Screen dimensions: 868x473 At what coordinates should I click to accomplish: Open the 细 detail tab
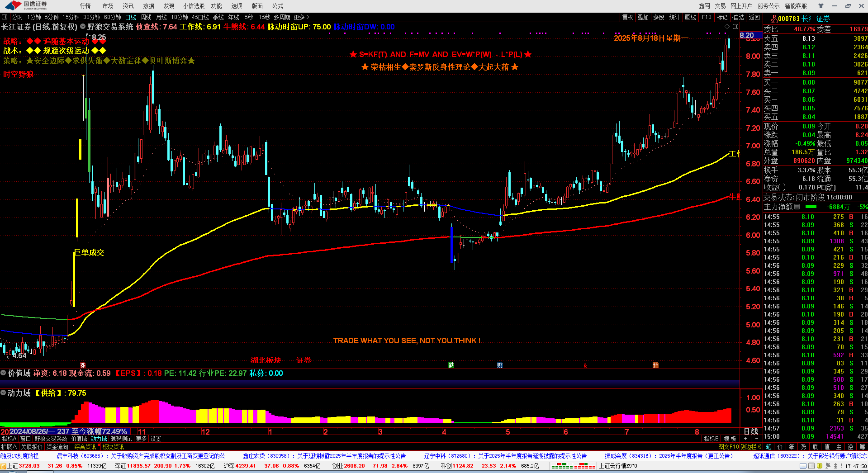792,446
